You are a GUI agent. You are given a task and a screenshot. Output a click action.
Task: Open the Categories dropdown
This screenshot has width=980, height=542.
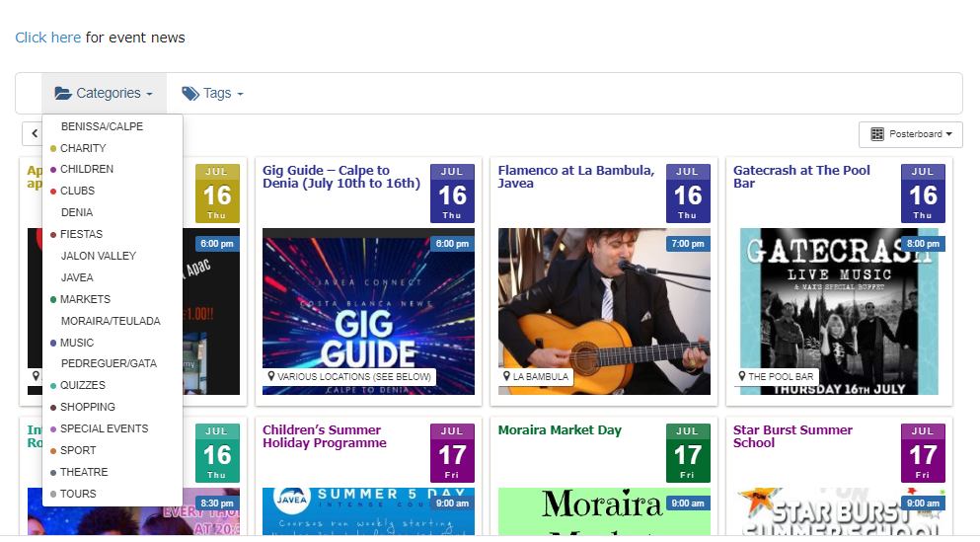(x=104, y=94)
